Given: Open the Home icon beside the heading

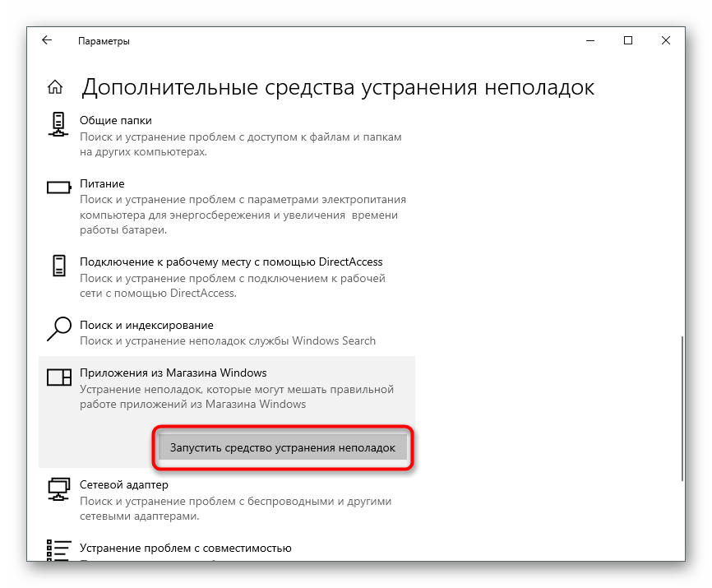Looking at the screenshot, I should point(55,86).
